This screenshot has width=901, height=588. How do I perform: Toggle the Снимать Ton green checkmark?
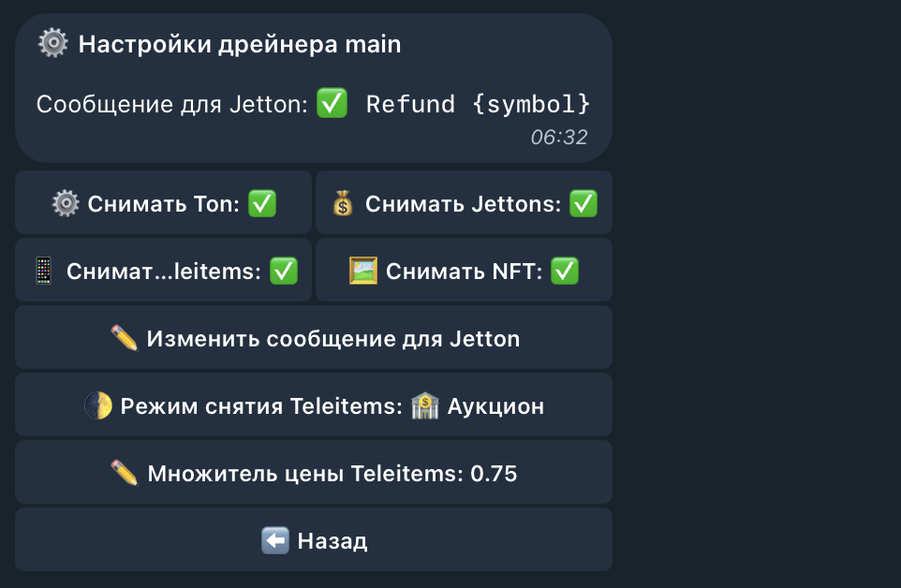click(262, 203)
